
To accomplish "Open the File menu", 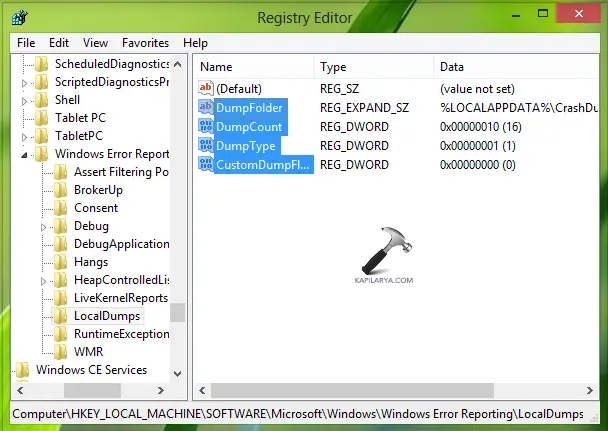I will pyautogui.click(x=26, y=43).
